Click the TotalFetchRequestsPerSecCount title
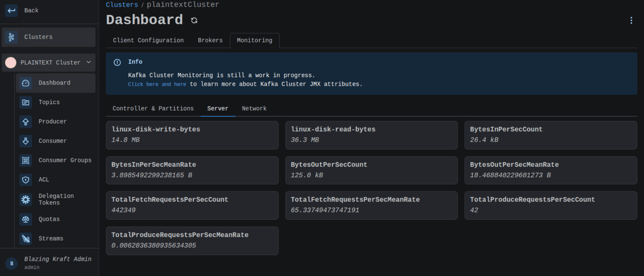 (x=170, y=200)
